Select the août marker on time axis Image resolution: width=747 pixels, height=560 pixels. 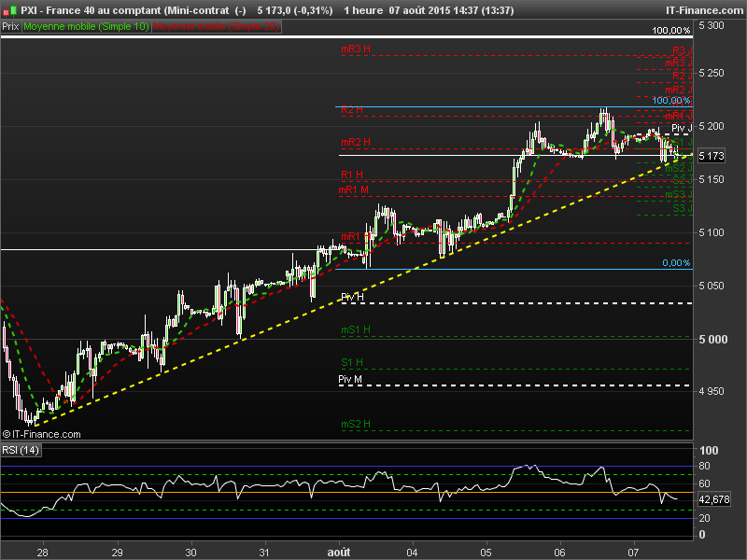pyautogui.click(x=339, y=553)
